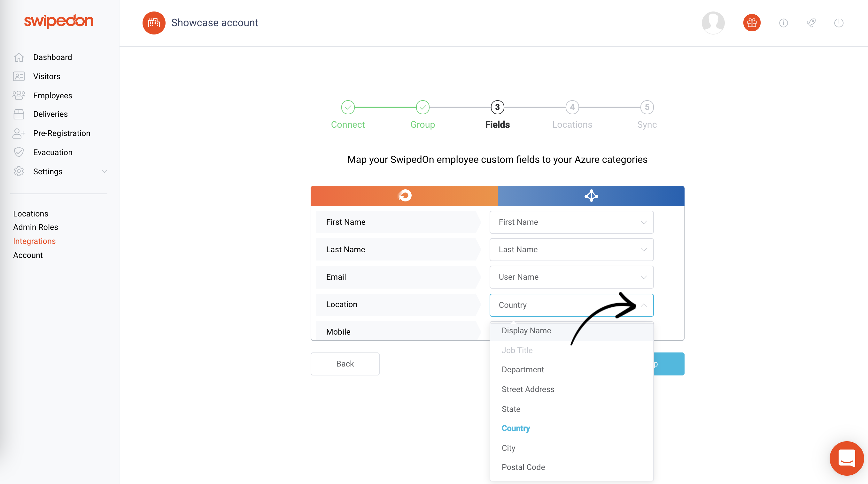
Task: Open Pre-Registration in the sidebar
Action: (x=62, y=133)
